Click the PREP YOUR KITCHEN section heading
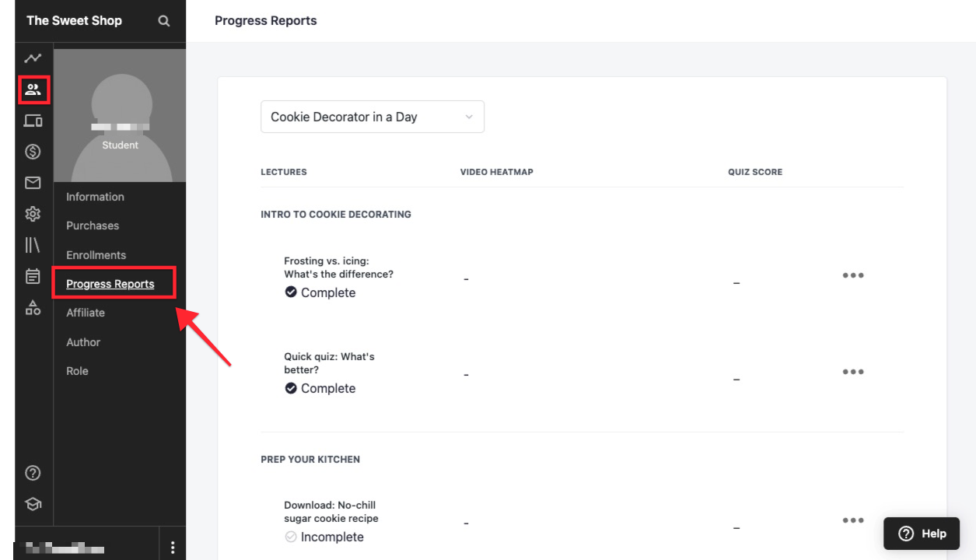This screenshot has width=976, height=560. point(310,460)
